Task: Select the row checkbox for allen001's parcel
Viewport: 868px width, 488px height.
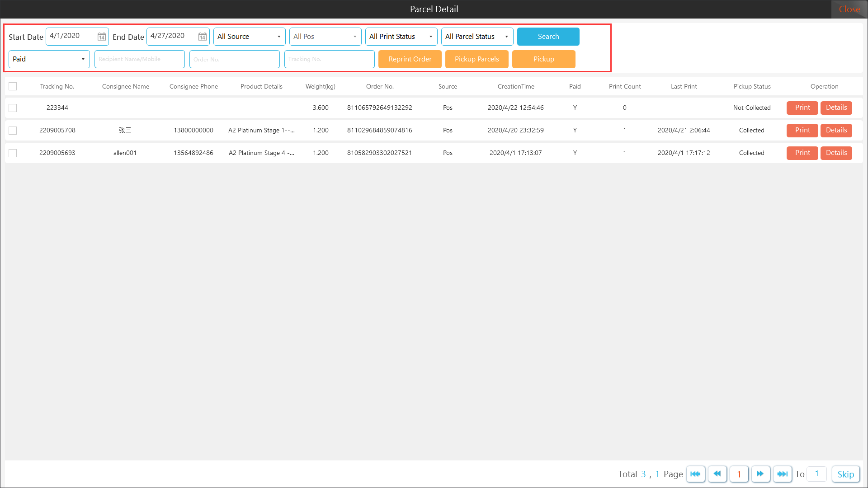Action: coord(13,153)
